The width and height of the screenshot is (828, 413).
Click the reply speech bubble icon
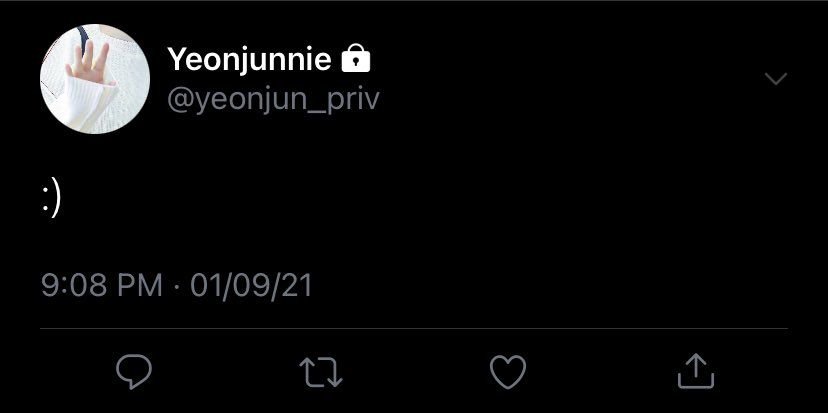[134, 372]
